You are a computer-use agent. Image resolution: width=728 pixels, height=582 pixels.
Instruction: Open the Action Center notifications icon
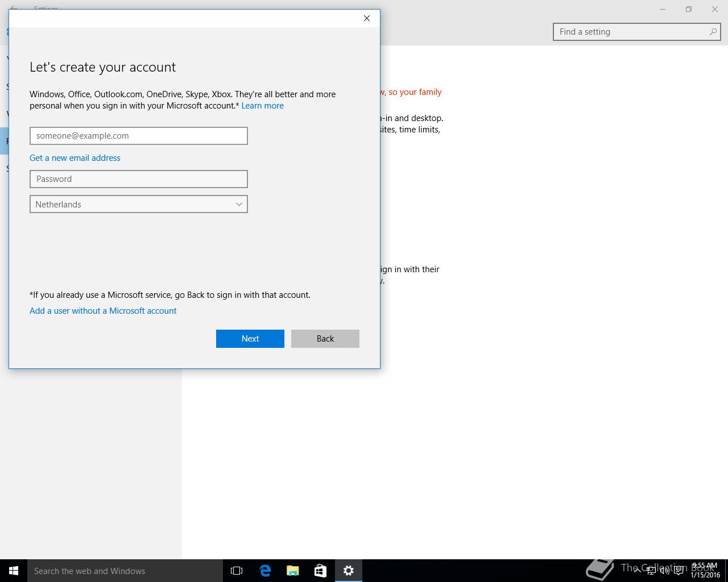tap(679, 571)
